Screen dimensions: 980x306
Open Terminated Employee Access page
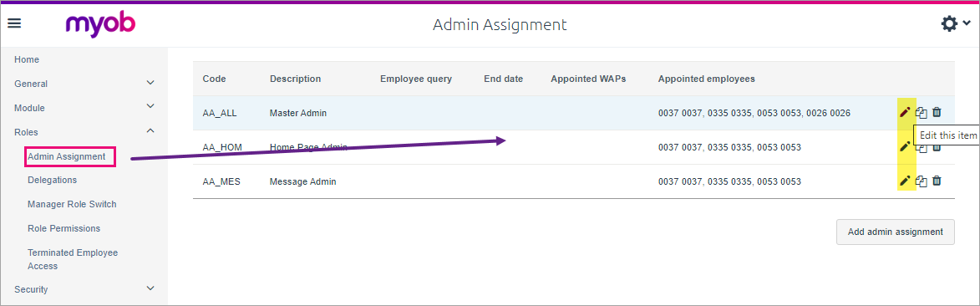pyautogui.click(x=73, y=259)
